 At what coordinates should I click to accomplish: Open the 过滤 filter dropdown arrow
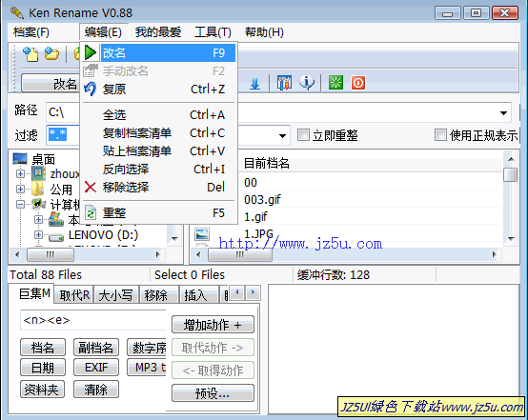click(x=282, y=135)
